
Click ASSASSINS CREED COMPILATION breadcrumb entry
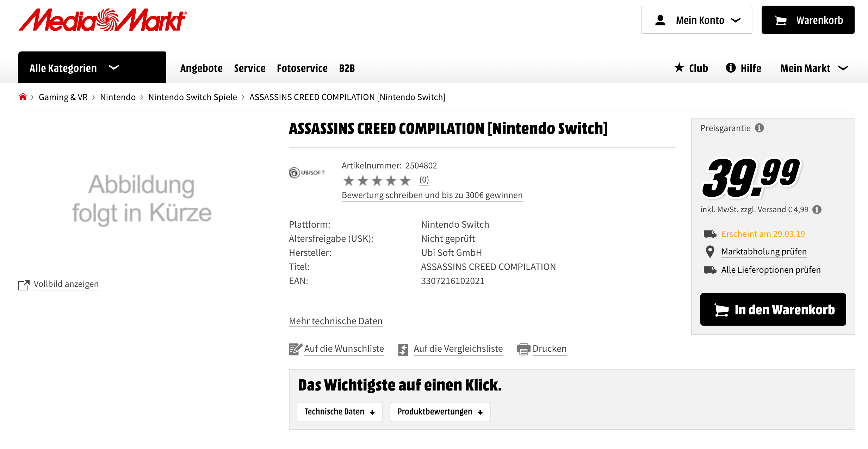tap(347, 97)
